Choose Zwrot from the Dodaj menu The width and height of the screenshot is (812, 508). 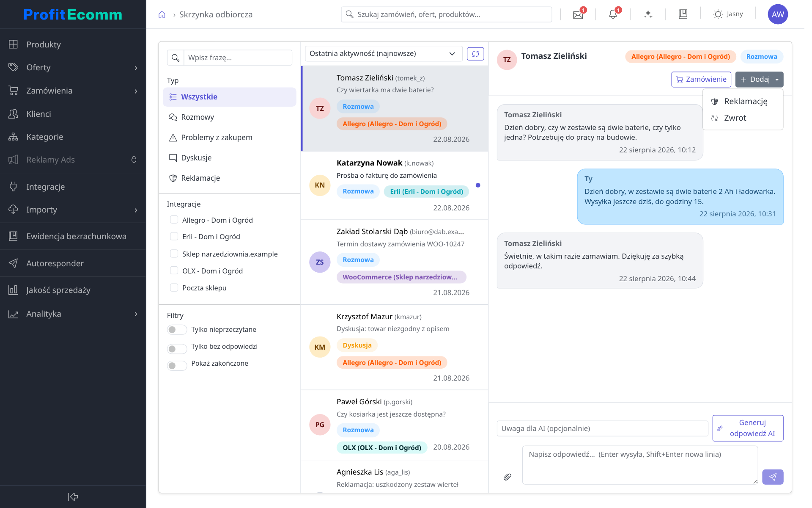[x=743, y=118]
